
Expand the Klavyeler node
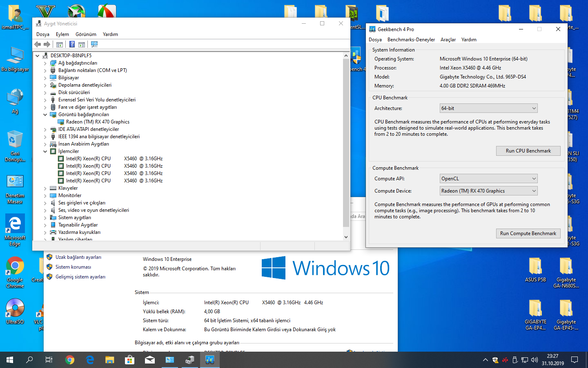pyautogui.click(x=45, y=188)
